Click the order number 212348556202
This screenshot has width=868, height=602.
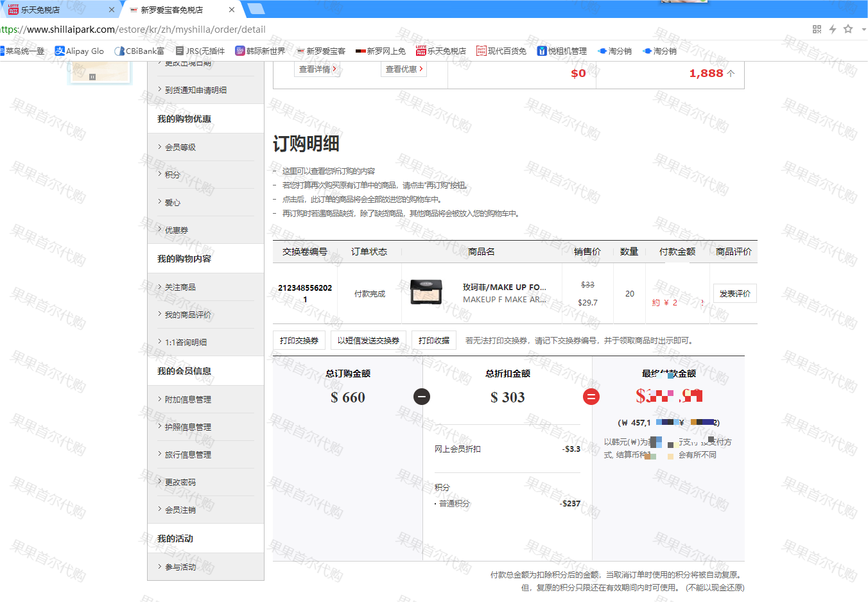[x=305, y=293]
